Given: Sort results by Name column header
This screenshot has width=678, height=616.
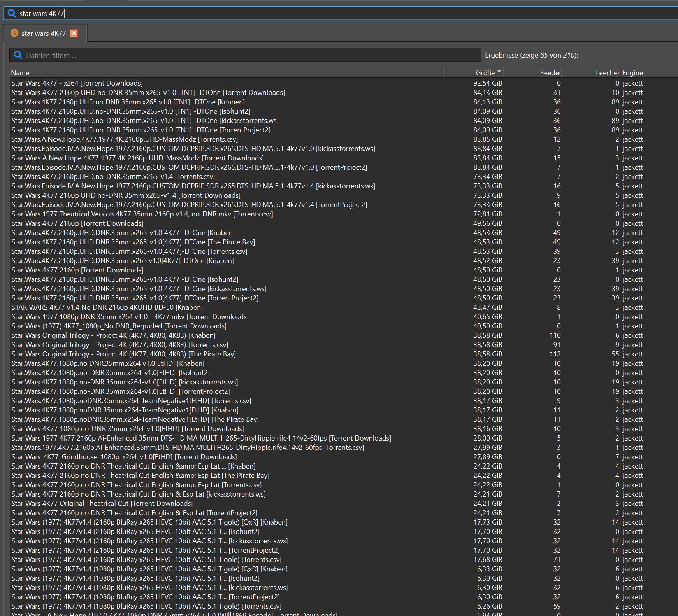Looking at the screenshot, I should [x=227, y=72].
